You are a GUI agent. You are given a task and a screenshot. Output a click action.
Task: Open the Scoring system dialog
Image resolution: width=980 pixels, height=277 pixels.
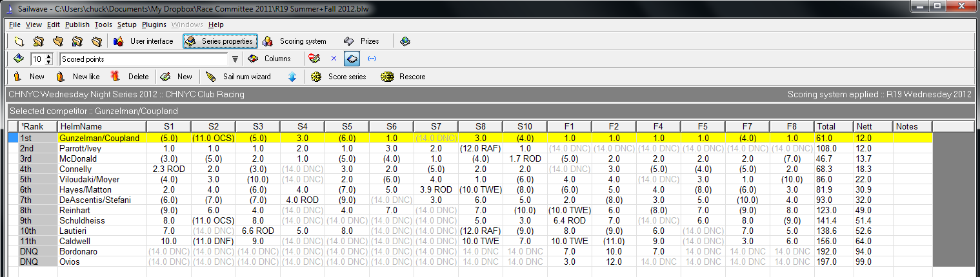pos(295,41)
